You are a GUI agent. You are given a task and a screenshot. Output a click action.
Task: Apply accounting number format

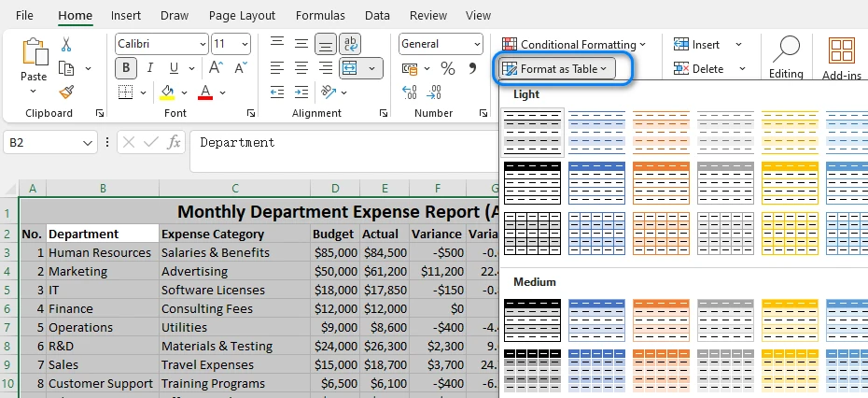tap(410, 69)
